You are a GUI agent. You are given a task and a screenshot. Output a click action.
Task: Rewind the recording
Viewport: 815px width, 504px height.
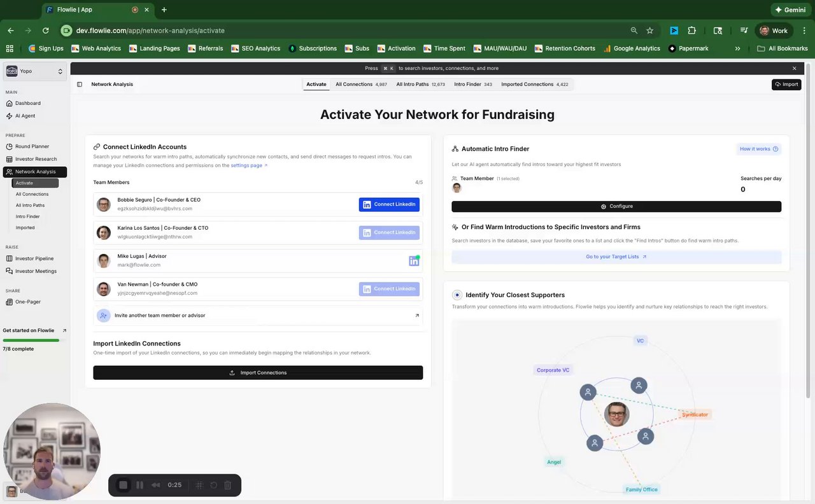(x=155, y=485)
